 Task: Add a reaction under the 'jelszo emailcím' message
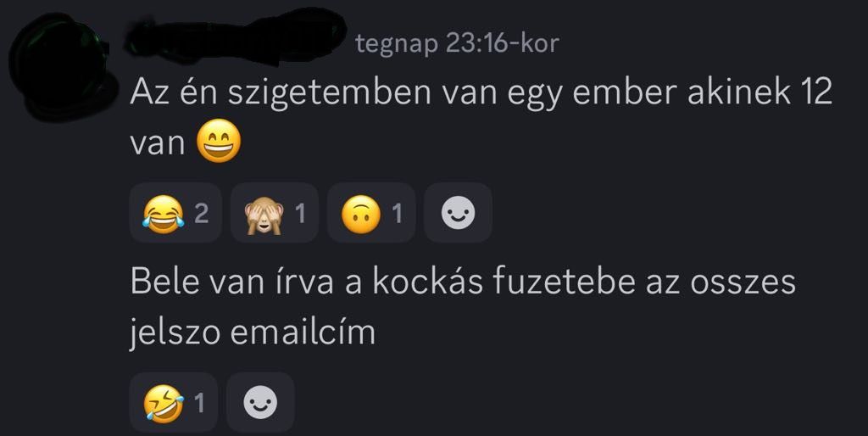[x=260, y=402]
